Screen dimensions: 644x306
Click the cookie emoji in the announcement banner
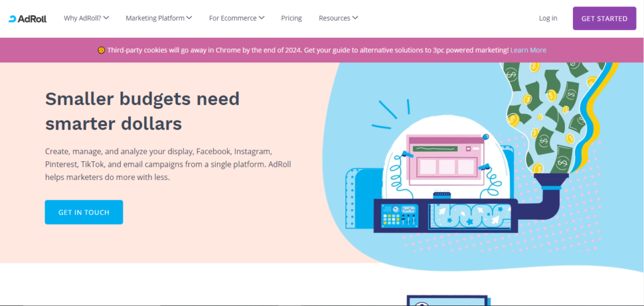(101, 50)
